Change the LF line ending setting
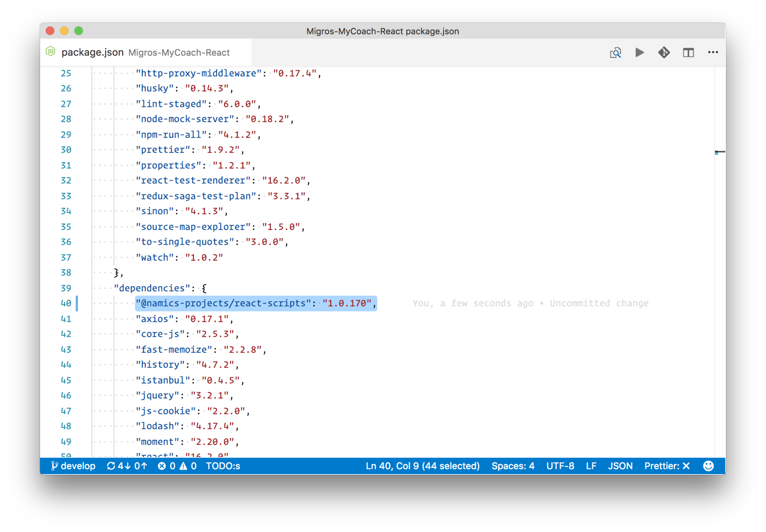This screenshot has width=766, height=532. click(x=591, y=466)
